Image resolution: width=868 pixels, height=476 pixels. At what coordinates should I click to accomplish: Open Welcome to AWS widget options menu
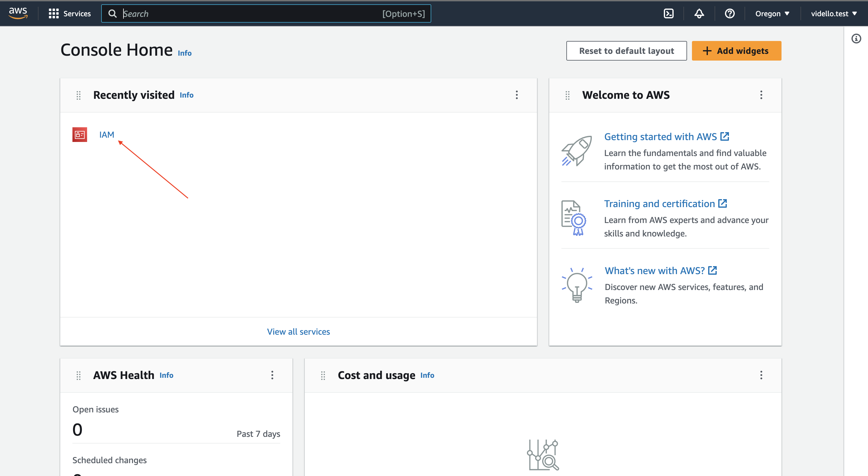point(761,95)
